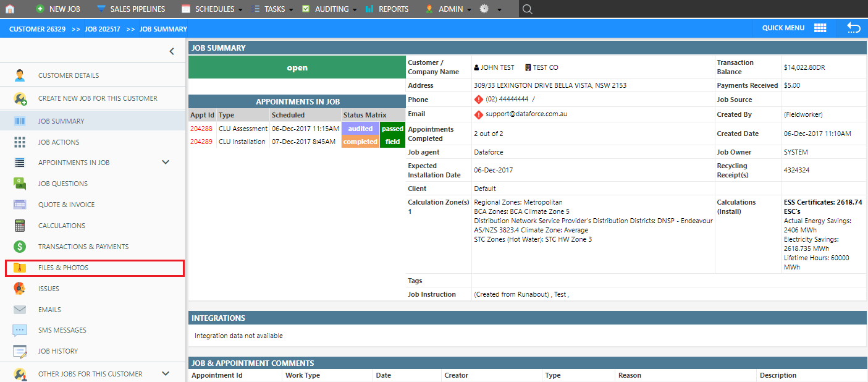Open the Issues sidebar item
Viewport: 868px width, 382px height.
48,289
